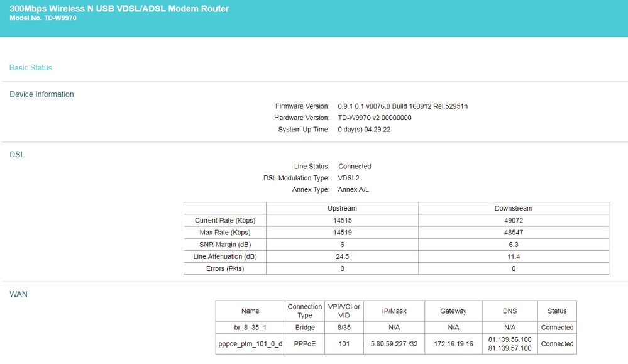
Task: Click the WAN section heading
Action: (x=18, y=294)
